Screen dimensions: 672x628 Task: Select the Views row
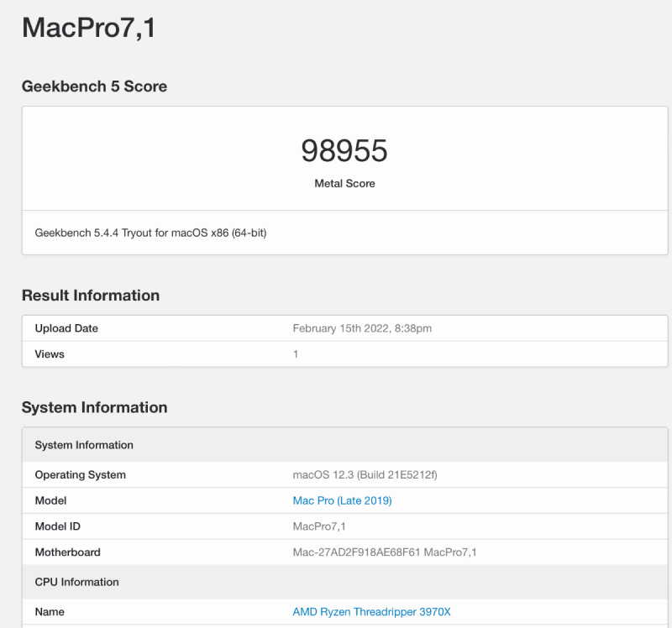tap(49, 354)
